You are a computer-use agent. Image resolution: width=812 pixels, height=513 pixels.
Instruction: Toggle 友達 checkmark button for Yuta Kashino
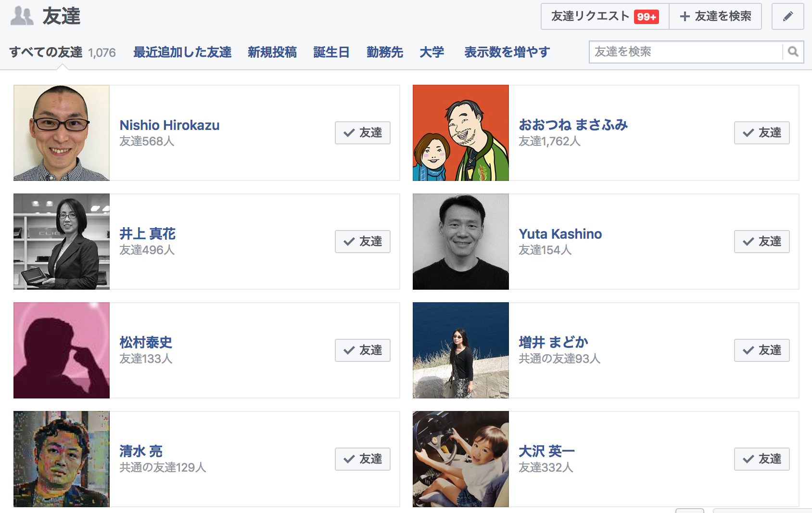coord(762,242)
